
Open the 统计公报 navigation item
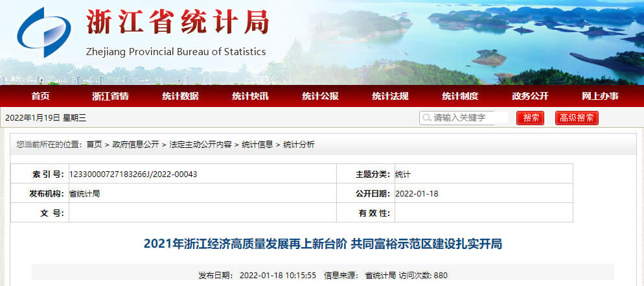(x=320, y=96)
